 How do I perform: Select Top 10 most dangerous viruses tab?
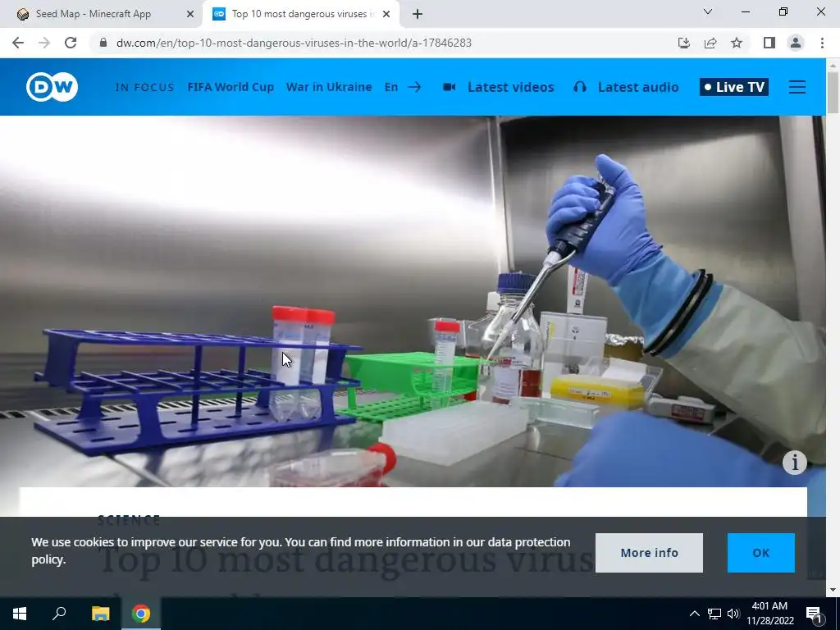(x=299, y=14)
